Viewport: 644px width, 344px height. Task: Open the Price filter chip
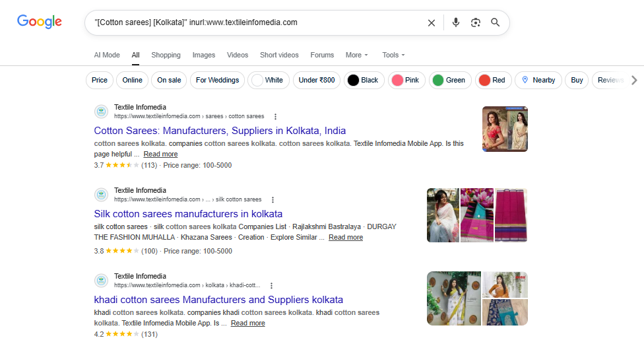coord(100,80)
